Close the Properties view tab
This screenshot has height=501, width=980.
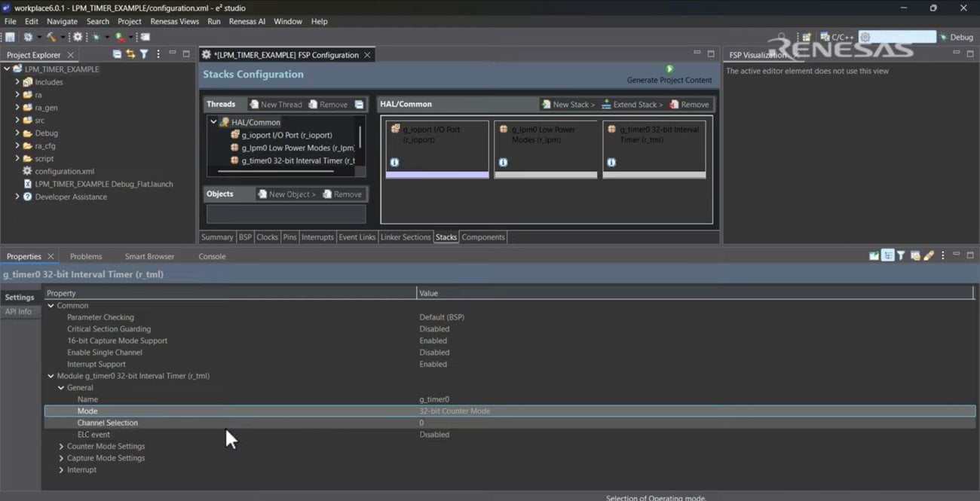[51, 257]
